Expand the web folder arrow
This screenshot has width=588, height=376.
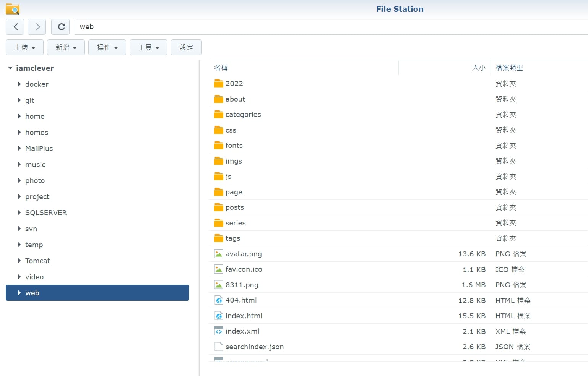[x=19, y=293]
